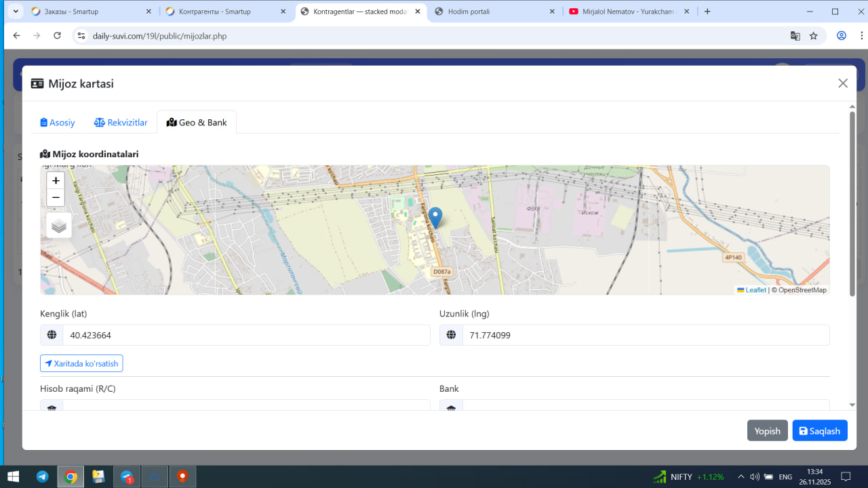Screen dimensions: 868x488
Task: Select the Geo & Bank tab
Action: (x=197, y=123)
